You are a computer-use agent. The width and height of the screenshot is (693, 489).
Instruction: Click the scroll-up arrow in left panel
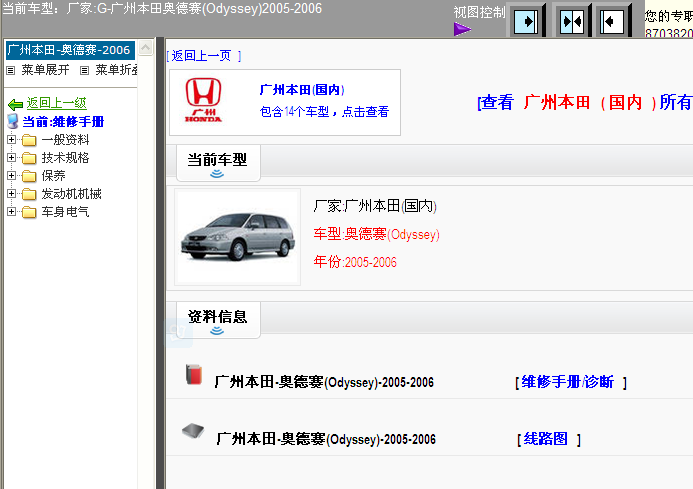pos(145,47)
